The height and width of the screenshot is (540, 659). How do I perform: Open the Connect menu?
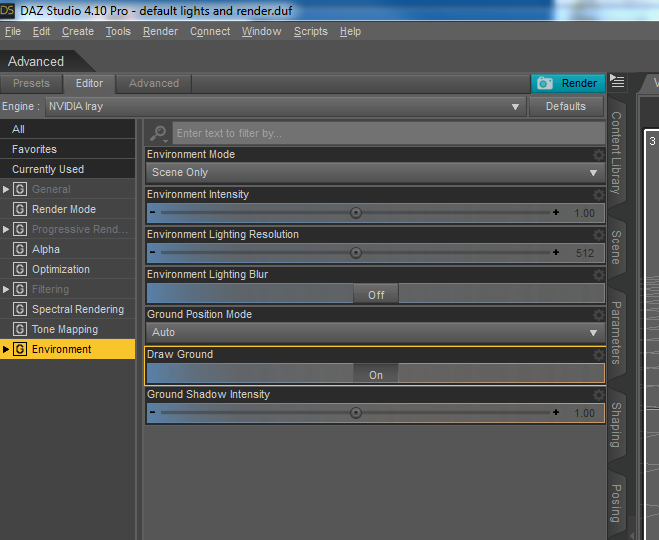point(210,32)
